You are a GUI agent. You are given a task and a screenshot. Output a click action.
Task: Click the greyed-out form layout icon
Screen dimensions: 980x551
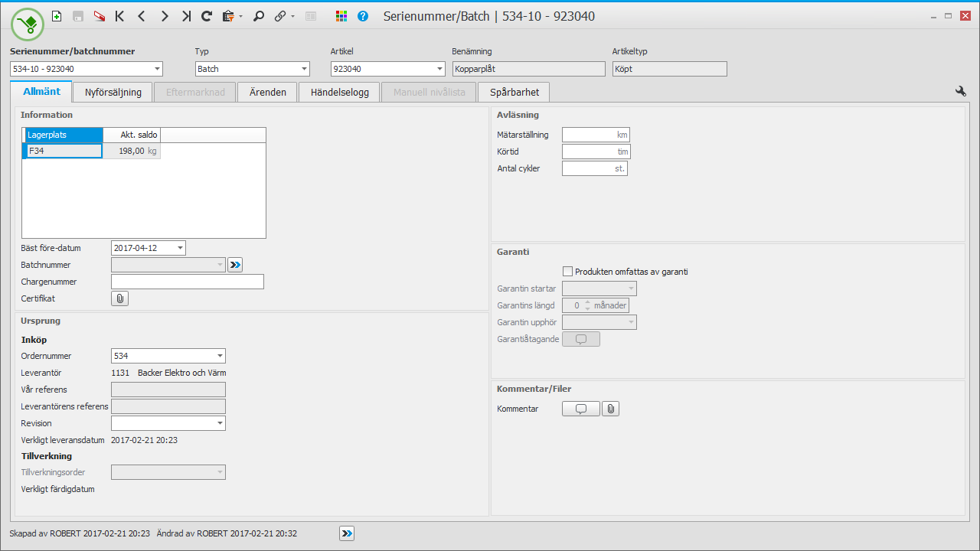click(311, 16)
